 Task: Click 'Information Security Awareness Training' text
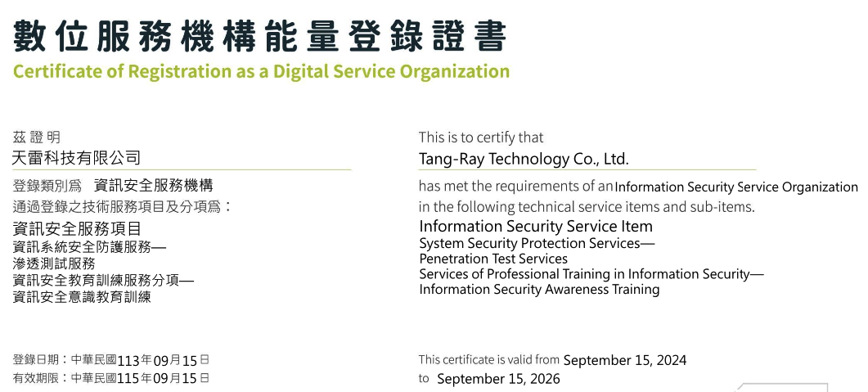[x=539, y=289]
